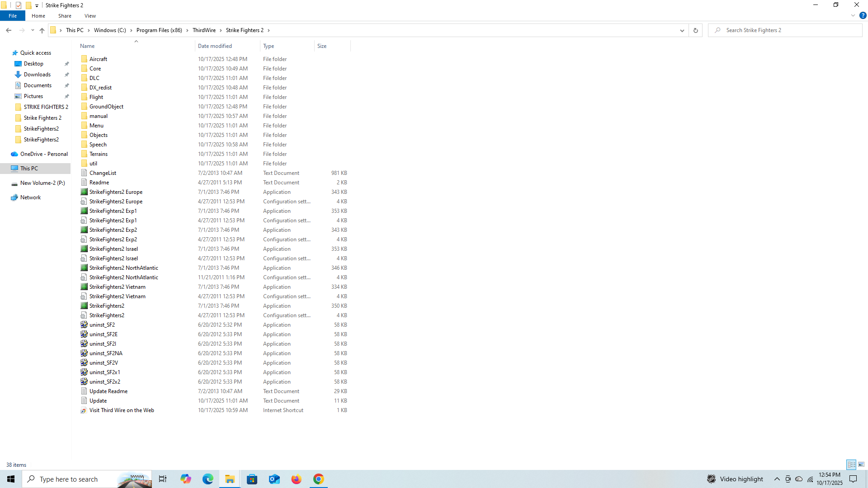Click the Up one level arrow
868x488 pixels.
42,30
